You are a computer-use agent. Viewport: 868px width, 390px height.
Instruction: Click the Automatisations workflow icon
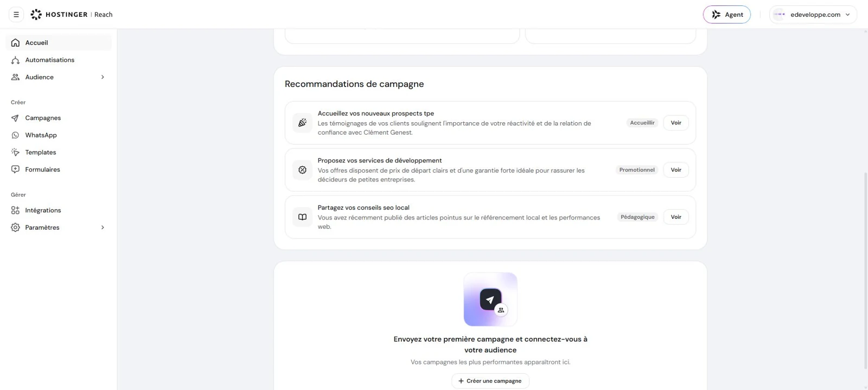15,60
